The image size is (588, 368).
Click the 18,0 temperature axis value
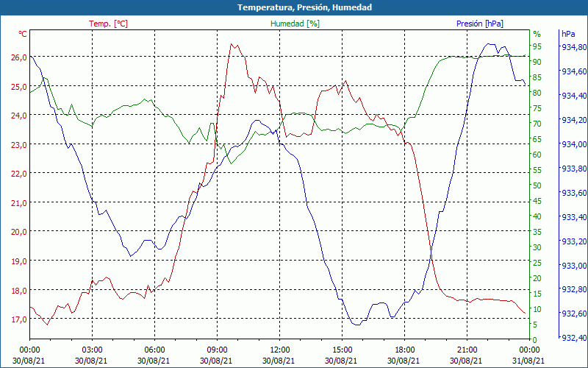21,290
